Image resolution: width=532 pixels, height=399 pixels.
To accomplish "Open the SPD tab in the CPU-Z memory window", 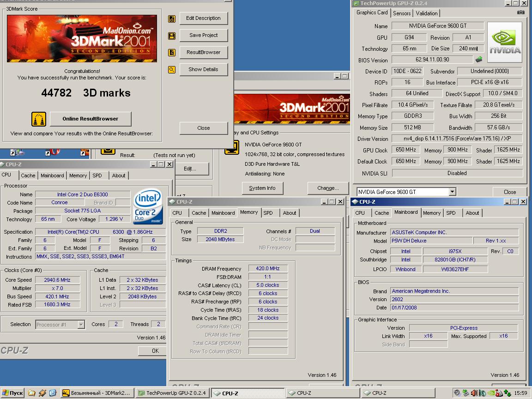I will pos(268,213).
